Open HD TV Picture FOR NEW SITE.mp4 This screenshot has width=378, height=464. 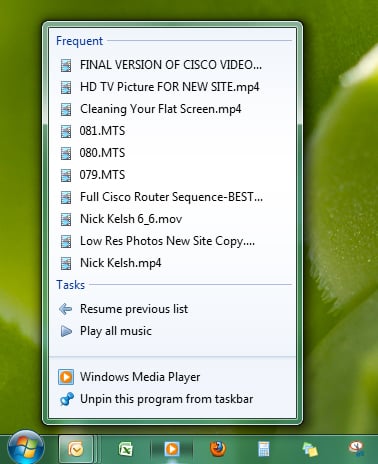[x=172, y=87]
